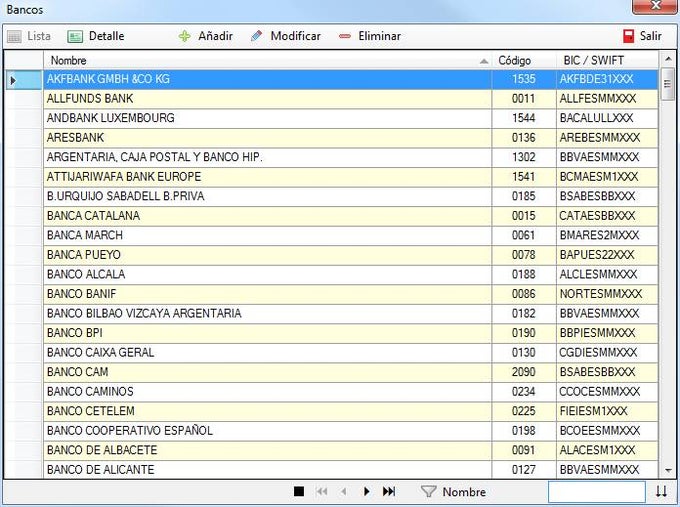This screenshot has width=680, height=507.
Task: Go to first record button
Action: (x=322, y=491)
